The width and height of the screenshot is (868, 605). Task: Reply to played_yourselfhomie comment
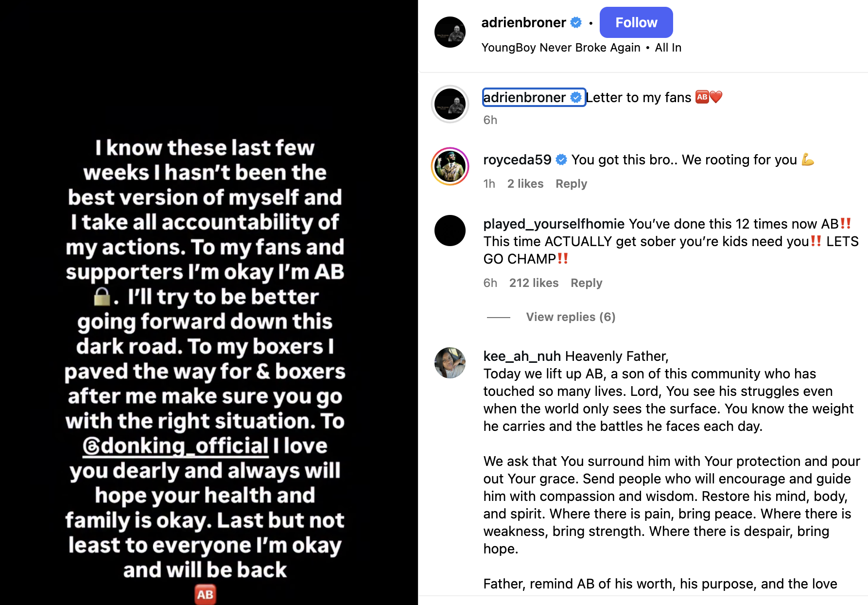[x=586, y=283]
